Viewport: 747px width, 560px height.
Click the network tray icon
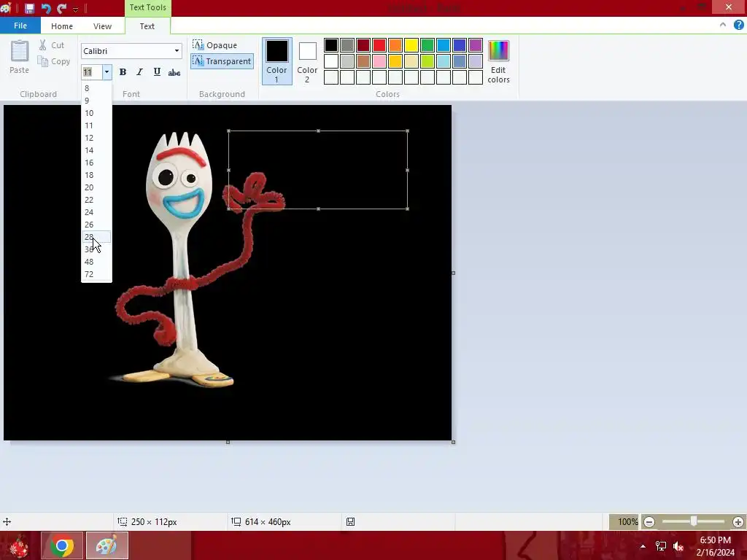661,546
